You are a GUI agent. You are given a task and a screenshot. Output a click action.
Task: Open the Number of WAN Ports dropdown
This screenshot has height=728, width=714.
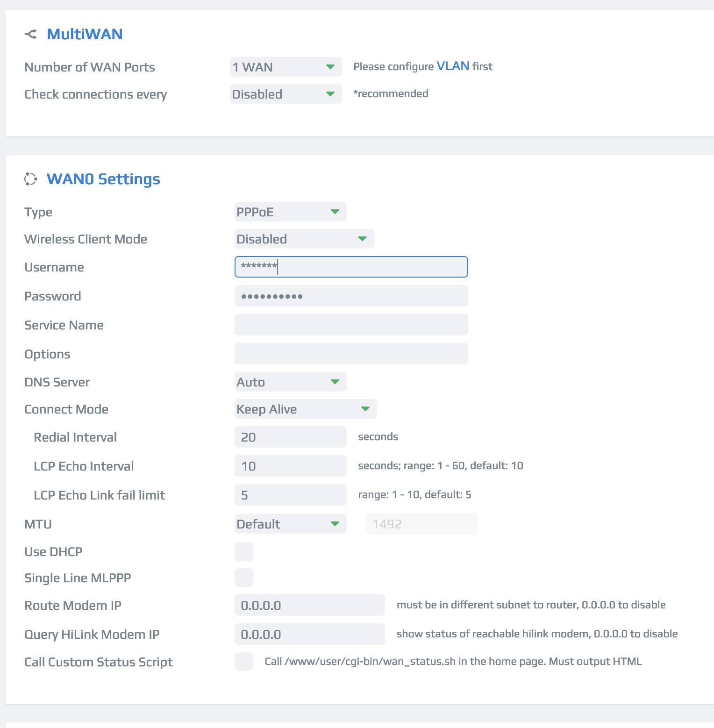(285, 67)
